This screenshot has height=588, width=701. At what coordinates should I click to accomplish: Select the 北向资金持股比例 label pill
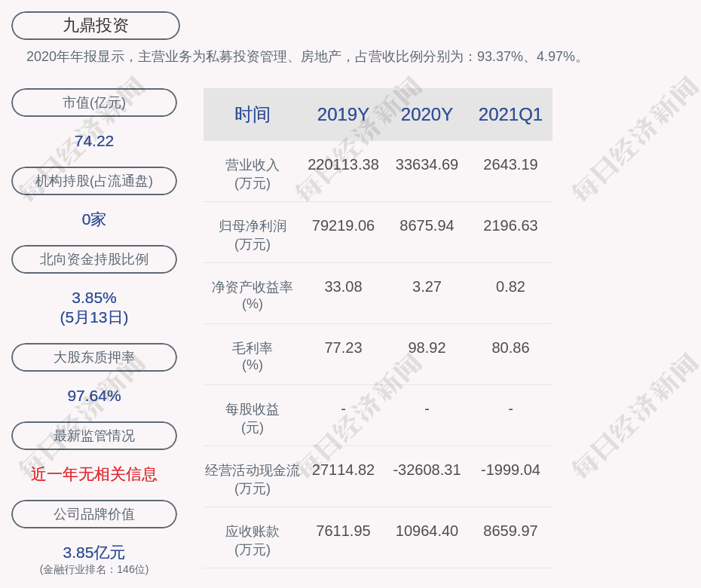94,259
